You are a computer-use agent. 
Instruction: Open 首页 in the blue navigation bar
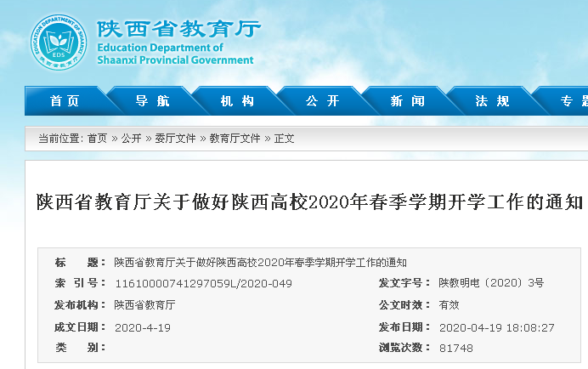click(65, 101)
